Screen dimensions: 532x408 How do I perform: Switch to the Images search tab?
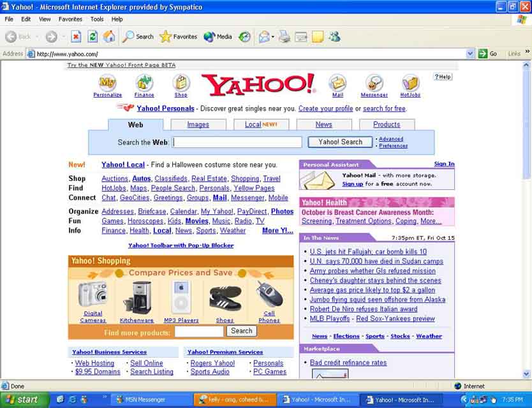[198, 124]
